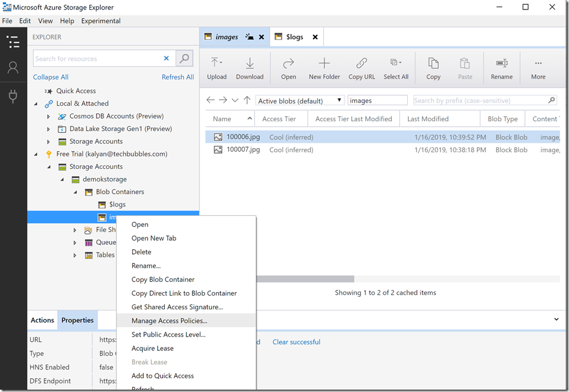
Task: Click the Clear successful link
Action: [296, 342]
